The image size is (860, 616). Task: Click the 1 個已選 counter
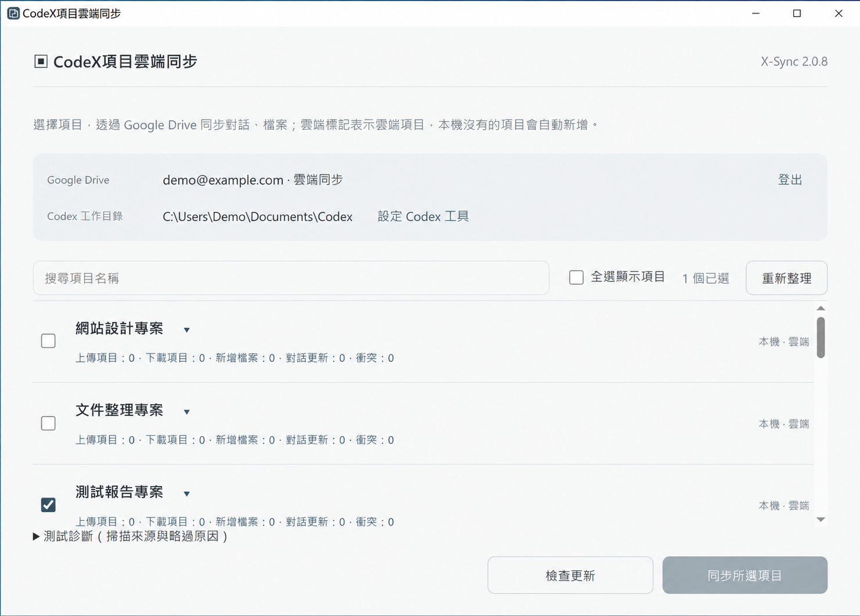[706, 278]
